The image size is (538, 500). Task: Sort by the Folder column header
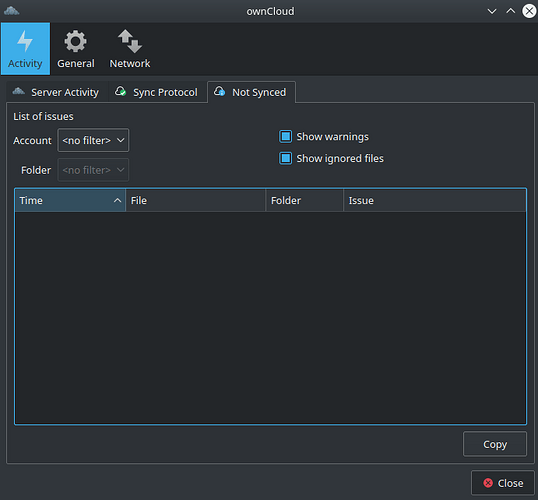point(305,200)
